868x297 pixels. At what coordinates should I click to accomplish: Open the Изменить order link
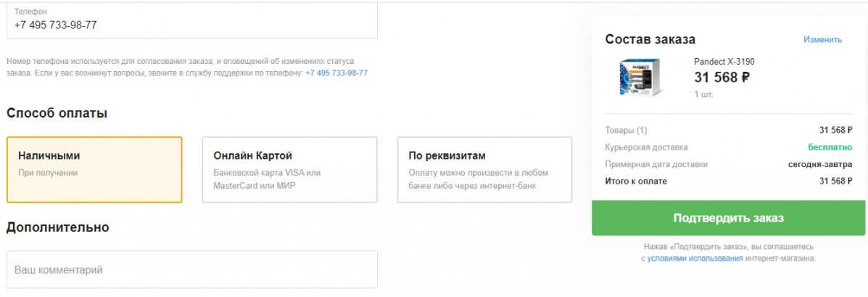click(822, 40)
